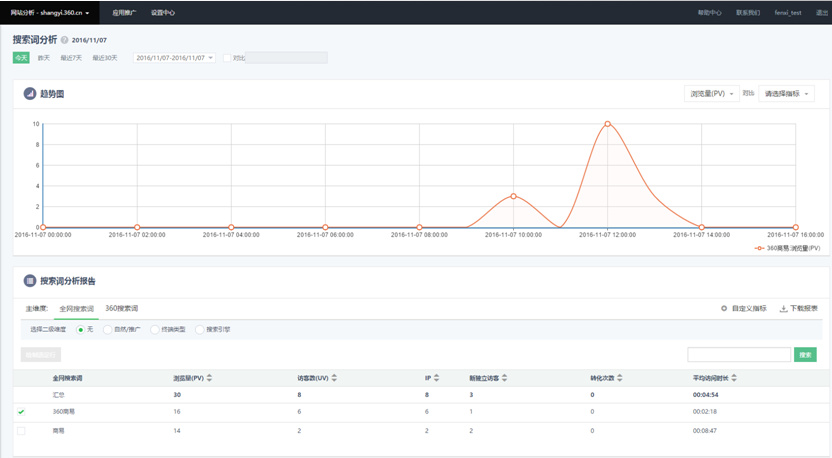Open 设置中心 in top navigation
This screenshot has height=458, width=832.
coord(162,13)
